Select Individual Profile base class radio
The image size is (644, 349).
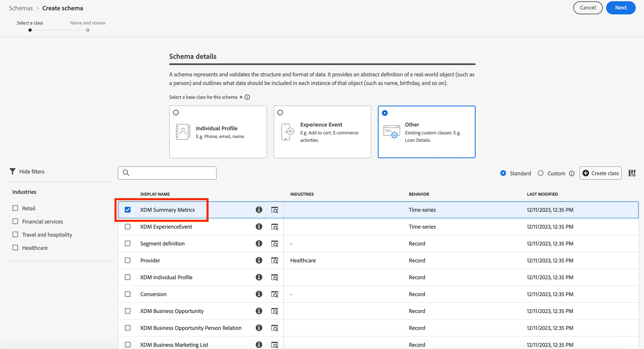[x=176, y=113]
